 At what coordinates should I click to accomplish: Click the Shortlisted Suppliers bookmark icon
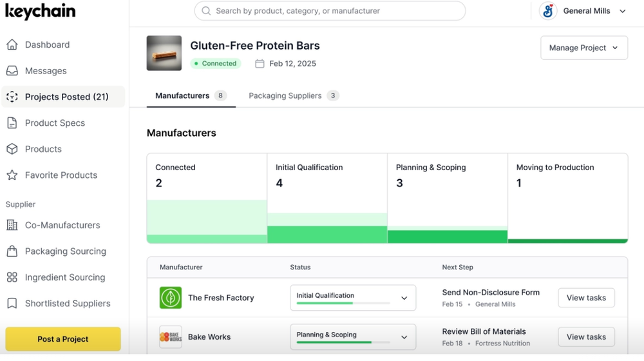[x=12, y=304]
